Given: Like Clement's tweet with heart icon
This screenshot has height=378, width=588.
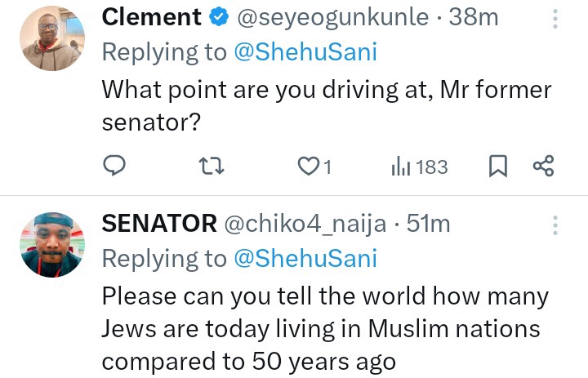Looking at the screenshot, I should click(309, 167).
